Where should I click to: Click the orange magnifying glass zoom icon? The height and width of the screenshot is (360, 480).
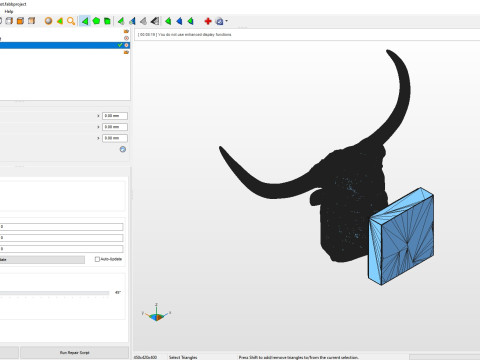[x=71, y=21]
